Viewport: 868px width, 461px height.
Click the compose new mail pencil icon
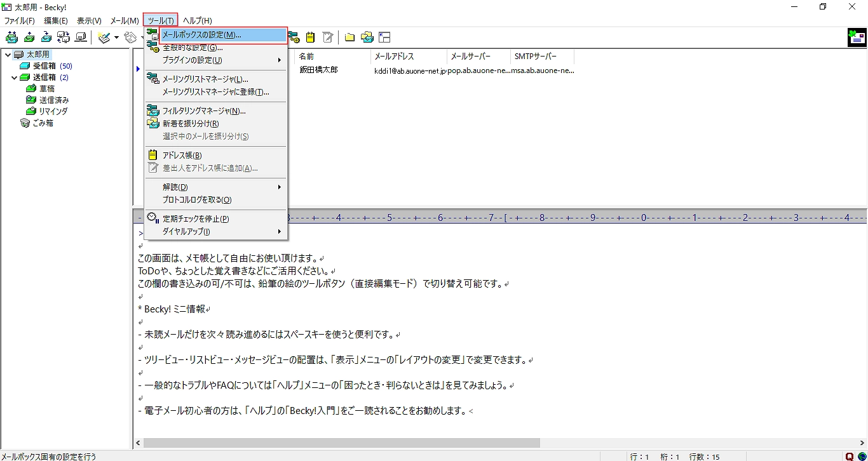click(x=104, y=37)
